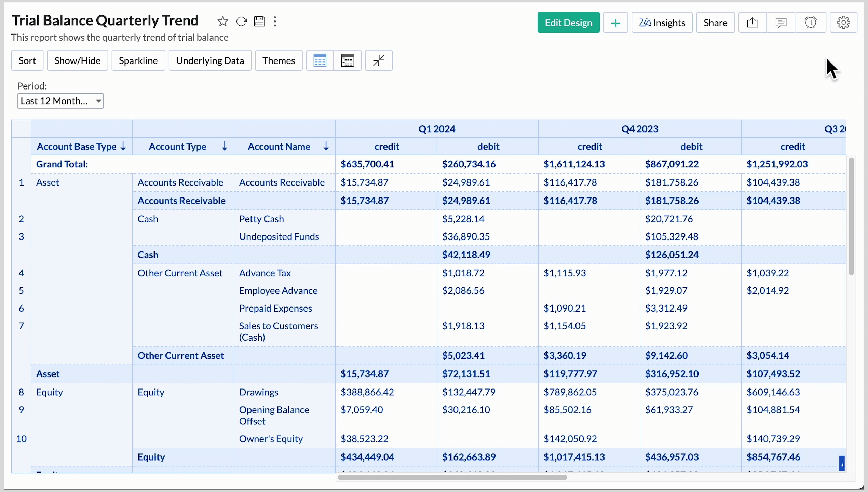Open the Themes menu

coord(279,60)
